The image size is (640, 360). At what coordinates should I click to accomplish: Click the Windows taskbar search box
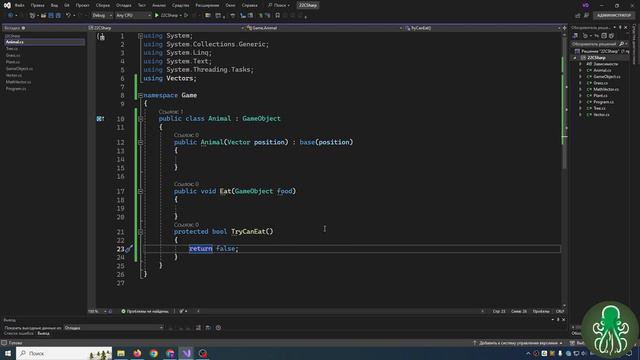[64, 353]
